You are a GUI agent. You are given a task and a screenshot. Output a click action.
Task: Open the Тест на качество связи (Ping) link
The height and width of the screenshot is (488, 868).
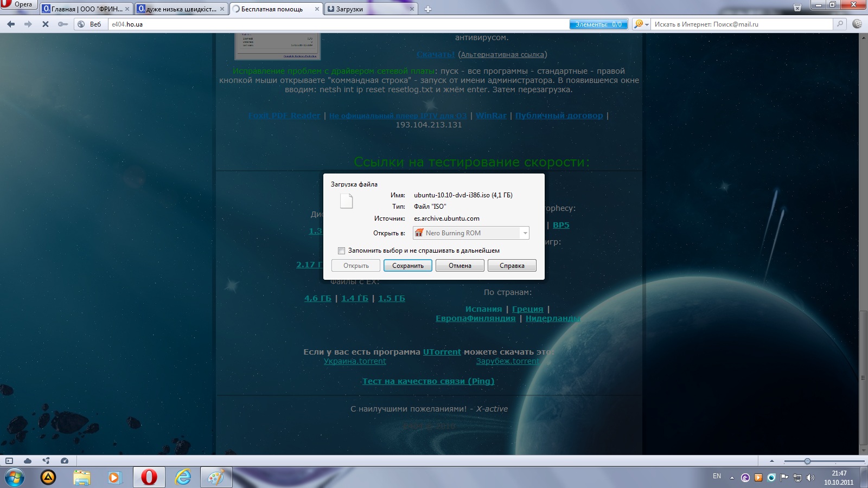point(428,381)
